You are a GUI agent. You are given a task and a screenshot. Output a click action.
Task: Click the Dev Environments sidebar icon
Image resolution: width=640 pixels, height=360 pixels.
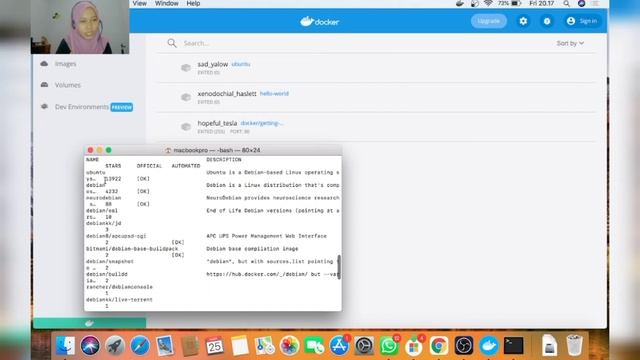pos(44,107)
